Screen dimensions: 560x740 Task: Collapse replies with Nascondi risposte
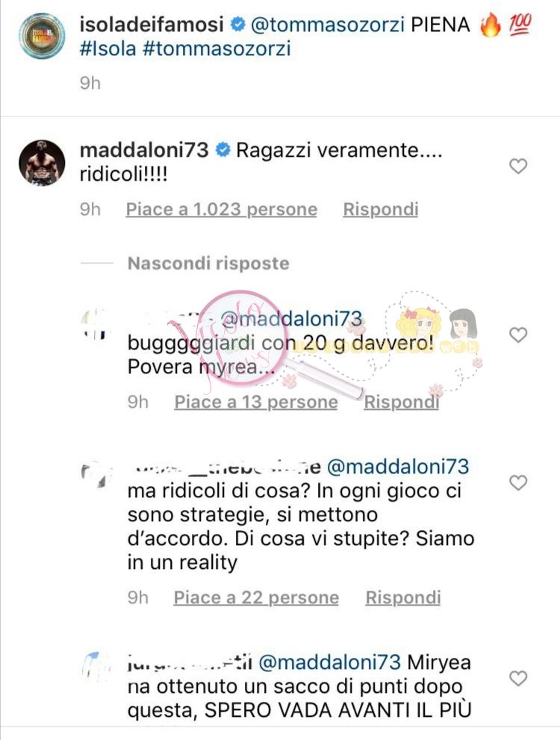tap(208, 263)
